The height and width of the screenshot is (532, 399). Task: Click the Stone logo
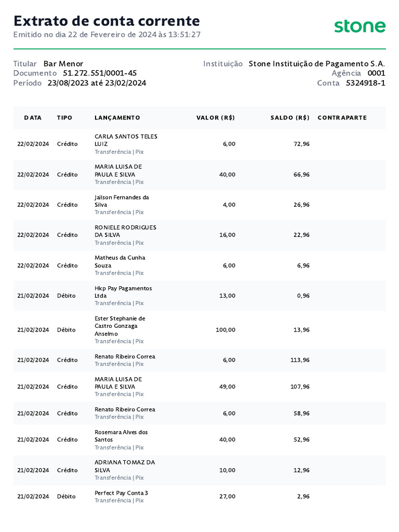360,26
